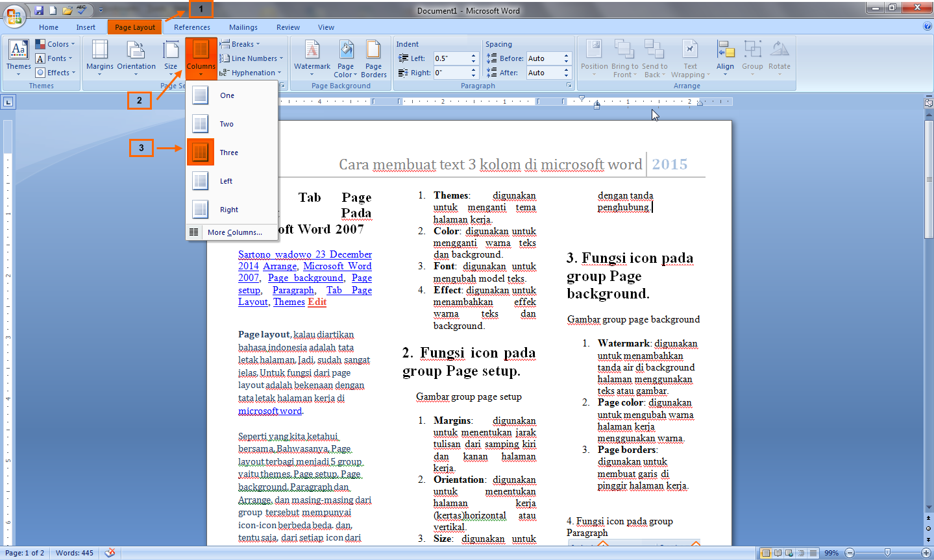Follow the 'Paragraph' hyperlink in the document

[293, 290]
